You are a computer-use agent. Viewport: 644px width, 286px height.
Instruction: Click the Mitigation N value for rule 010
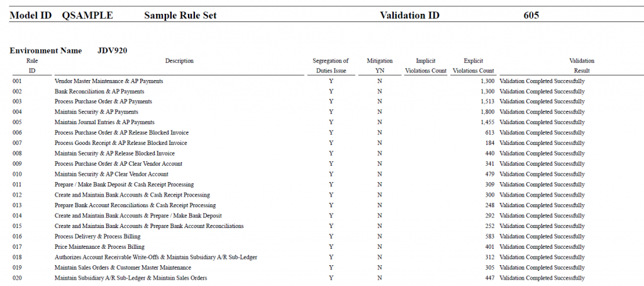coord(379,174)
